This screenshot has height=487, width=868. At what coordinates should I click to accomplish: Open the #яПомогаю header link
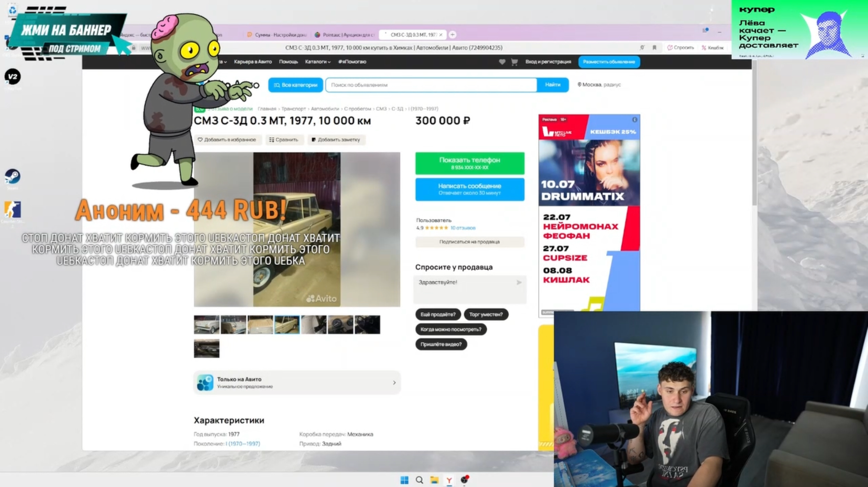click(352, 62)
